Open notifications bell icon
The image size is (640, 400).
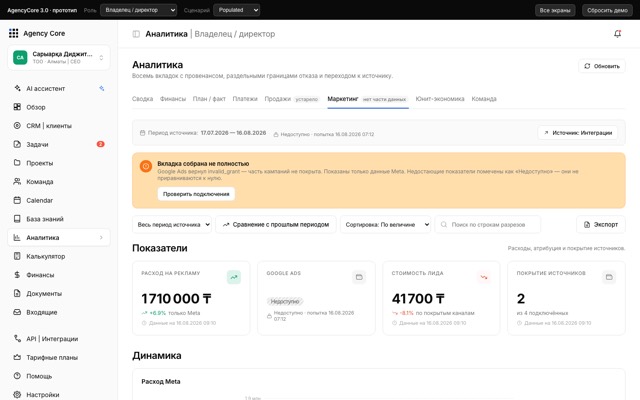(617, 34)
